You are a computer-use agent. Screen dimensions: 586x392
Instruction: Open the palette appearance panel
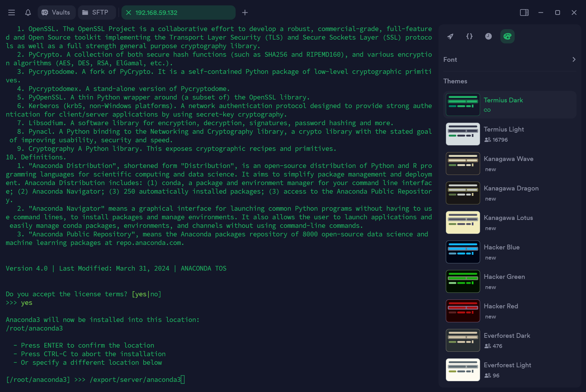click(x=507, y=36)
